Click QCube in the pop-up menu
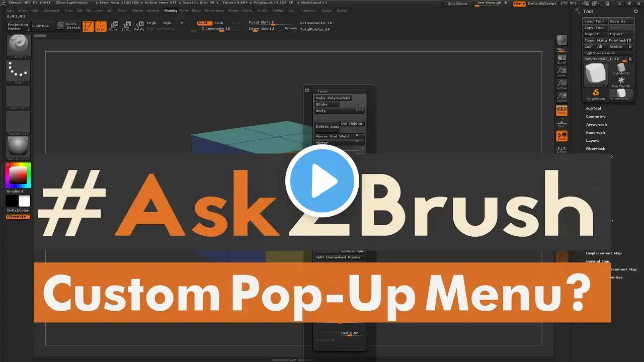The height and width of the screenshot is (362, 644). [327, 105]
